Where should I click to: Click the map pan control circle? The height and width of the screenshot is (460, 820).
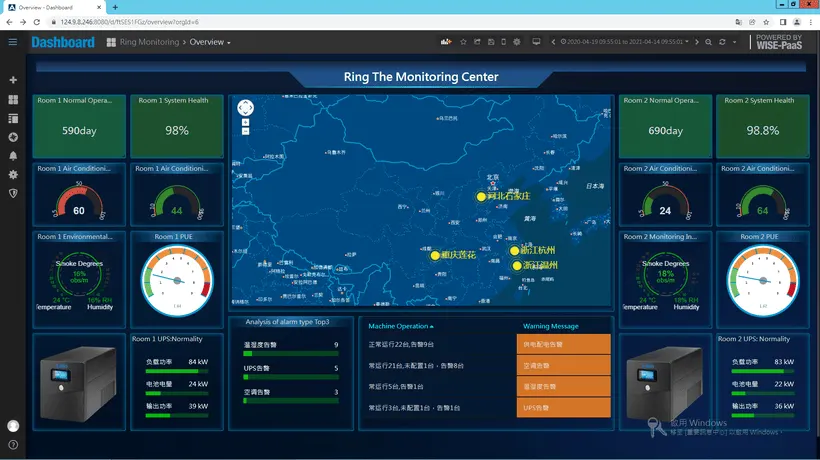click(x=245, y=108)
